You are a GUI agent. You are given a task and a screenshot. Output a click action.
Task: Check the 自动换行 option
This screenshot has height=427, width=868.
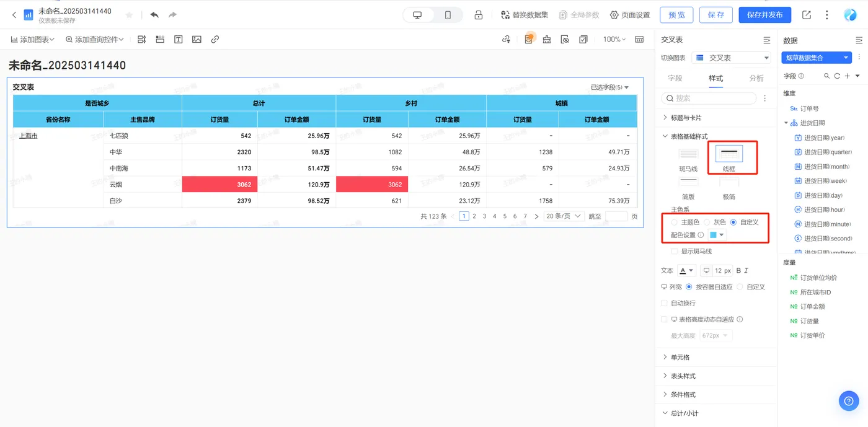pyautogui.click(x=665, y=303)
